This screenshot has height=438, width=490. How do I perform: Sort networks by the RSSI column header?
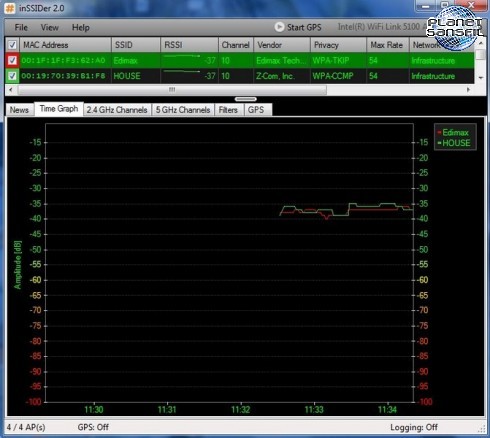click(x=189, y=45)
